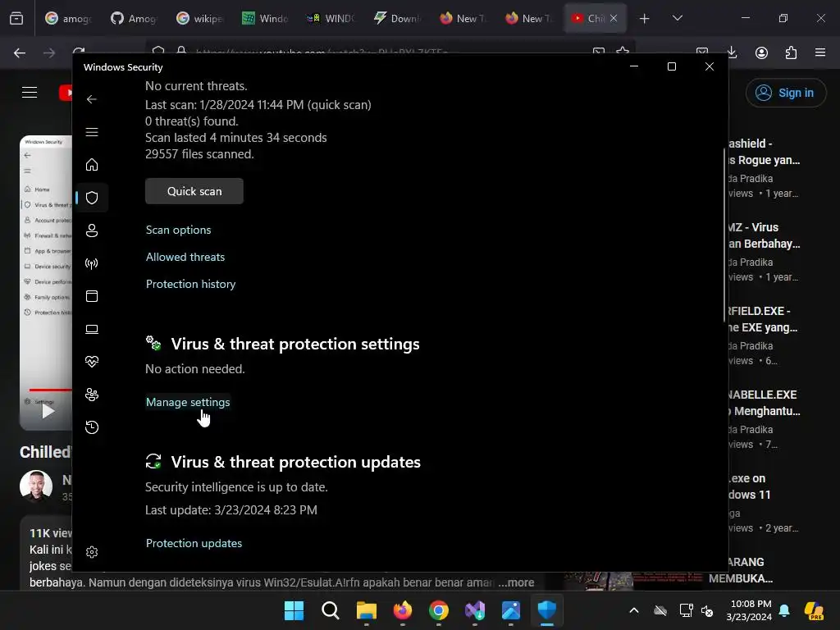Open Protection history clock icon in sidebar

[x=92, y=427]
